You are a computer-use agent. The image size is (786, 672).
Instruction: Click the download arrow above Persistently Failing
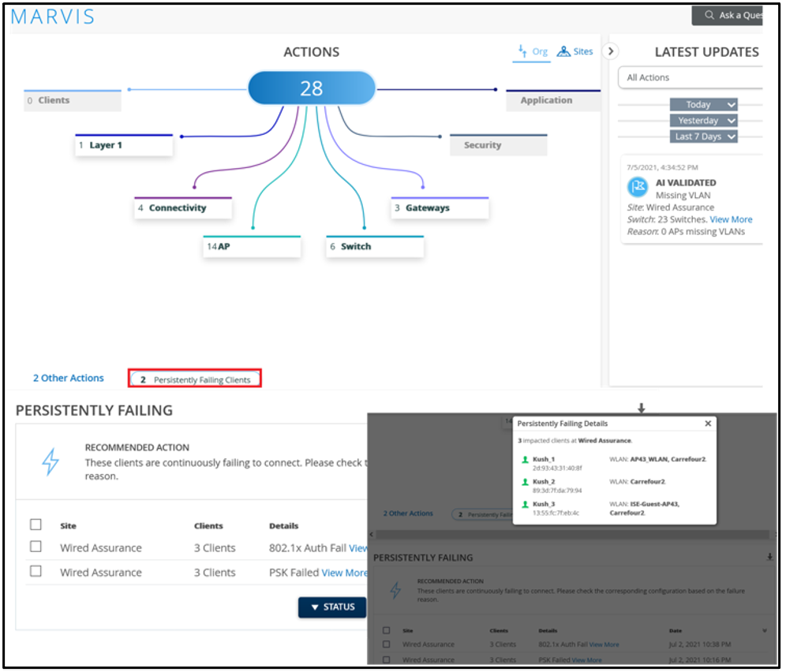coord(641,409)
